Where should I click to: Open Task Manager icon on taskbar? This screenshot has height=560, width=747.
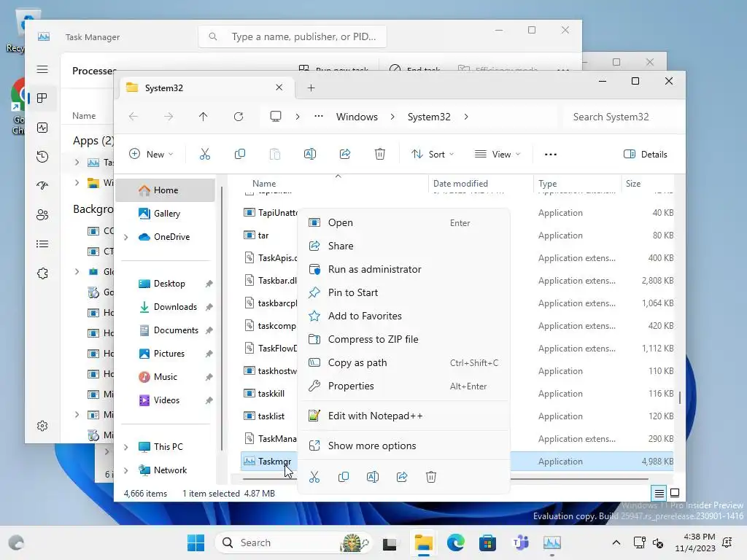pos(552,542)
